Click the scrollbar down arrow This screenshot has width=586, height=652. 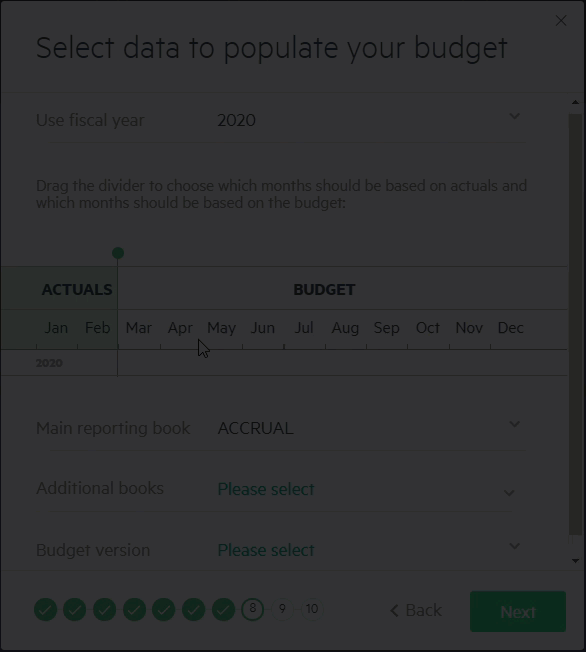(576, 561)
